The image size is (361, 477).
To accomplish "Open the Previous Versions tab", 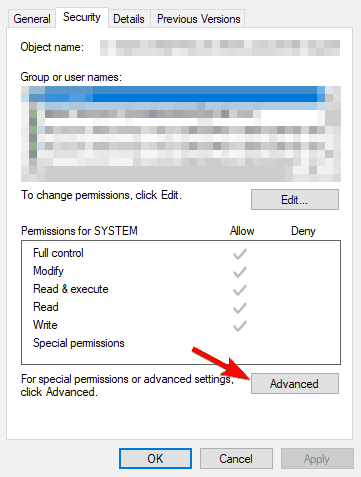I will coord(198,19).
